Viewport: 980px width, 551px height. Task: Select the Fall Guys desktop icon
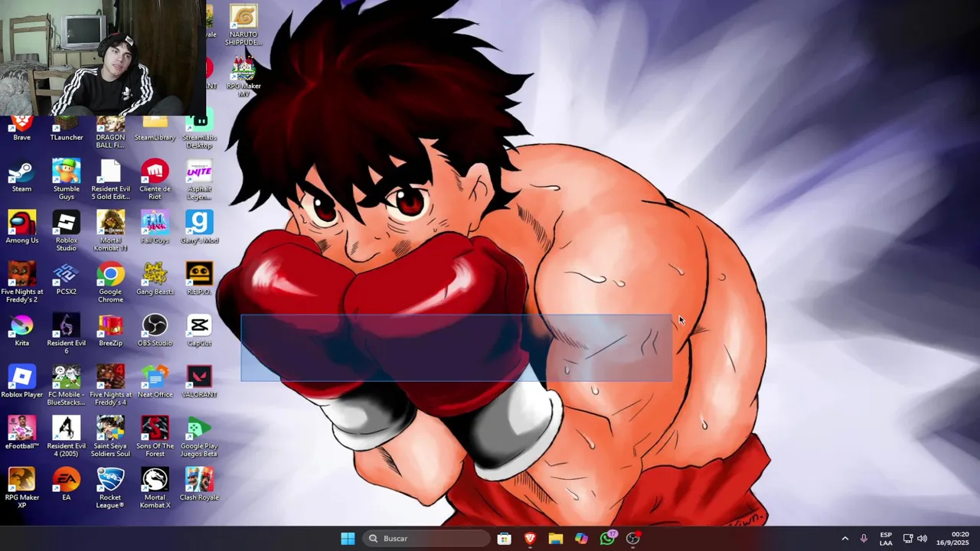(155, 227)
